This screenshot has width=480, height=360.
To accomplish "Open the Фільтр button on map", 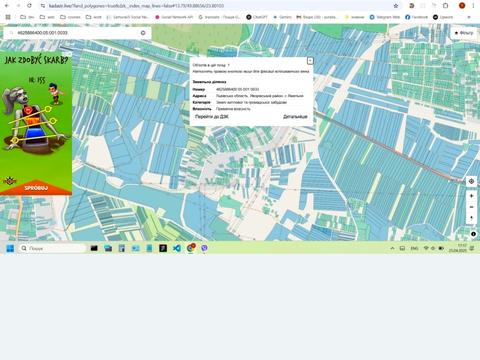I will 464,33.
